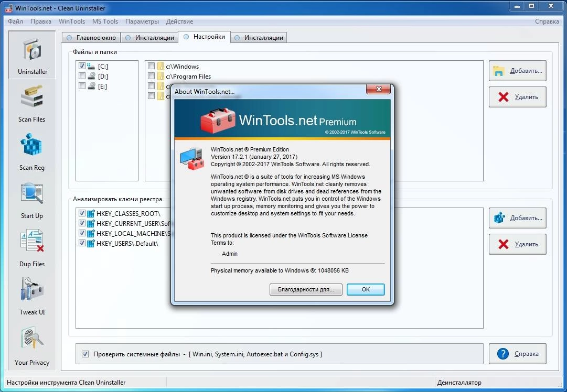Switch to the Главное окно tab
Viewport: 567px width, 392px height.
click(x=91, y=38)
